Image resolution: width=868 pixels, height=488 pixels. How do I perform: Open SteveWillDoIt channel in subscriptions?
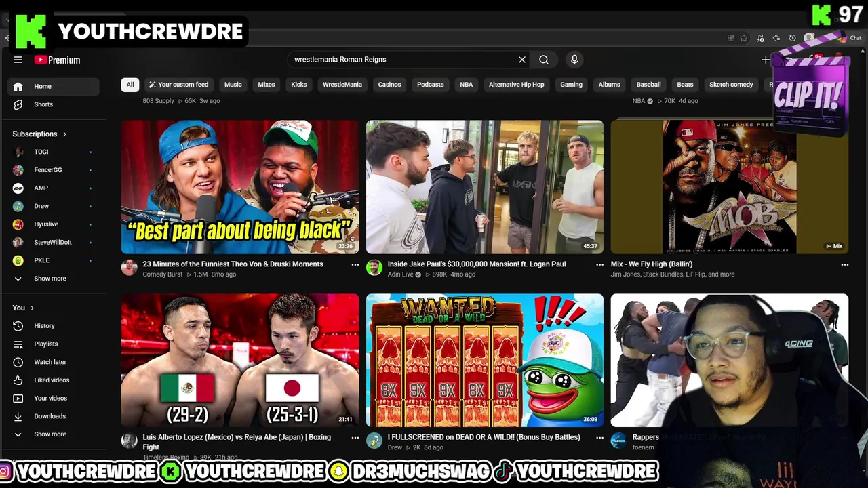[54, 242]
